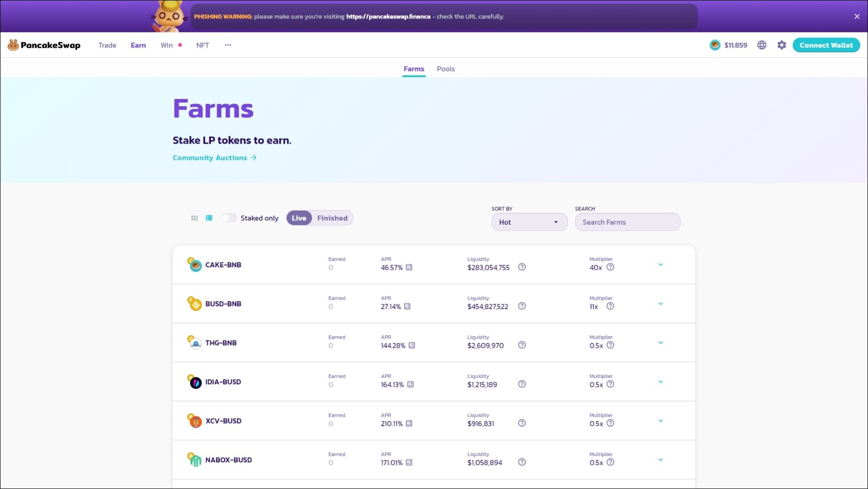Click the BUSD-BNB farm name
This screenshot has height=489, width=868.
coord(223,304)
